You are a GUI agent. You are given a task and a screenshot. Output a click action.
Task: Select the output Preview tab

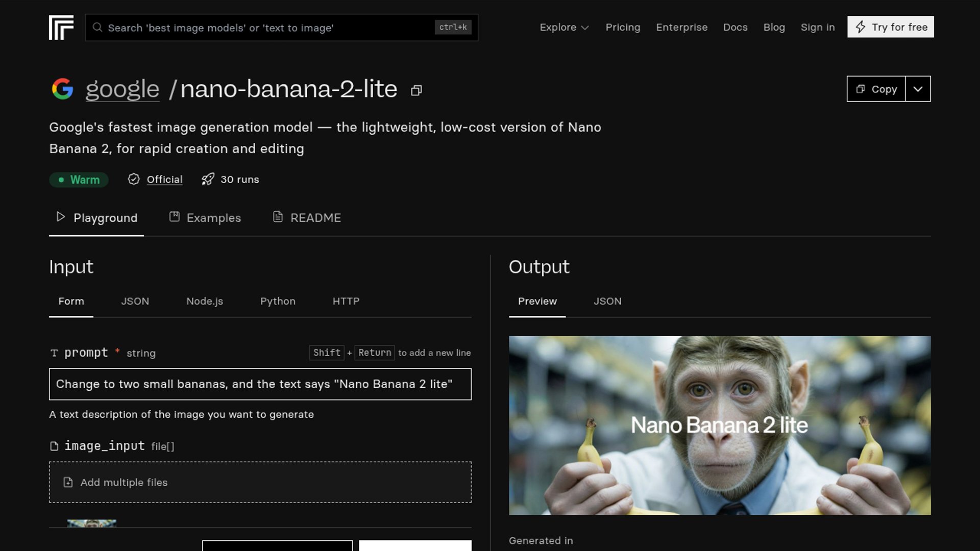pos(537,301)
